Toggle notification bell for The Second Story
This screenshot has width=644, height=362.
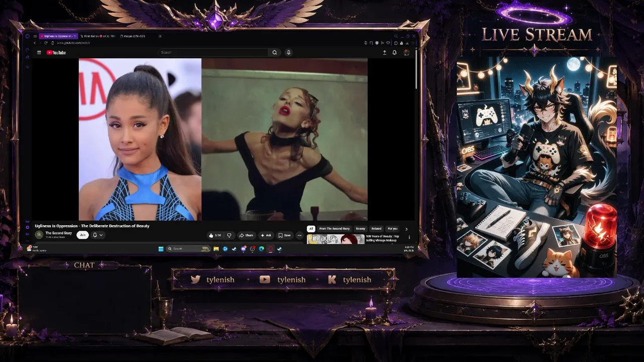(95, 235)
